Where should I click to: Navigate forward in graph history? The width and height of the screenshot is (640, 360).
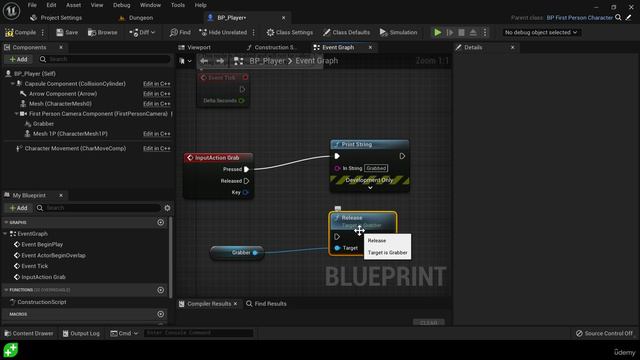(220, 61)
